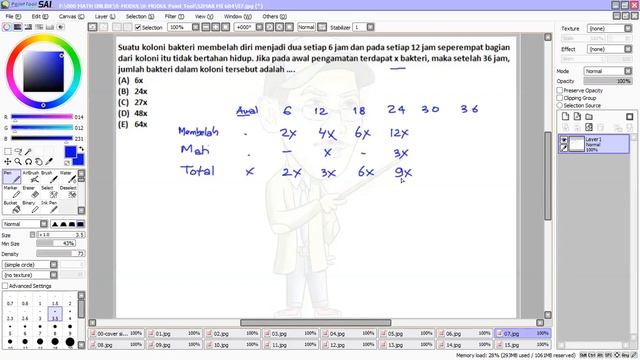640x360 pixels.
Task: Switch to the 06.jpg tab
Action: click(x=464, y=333)
